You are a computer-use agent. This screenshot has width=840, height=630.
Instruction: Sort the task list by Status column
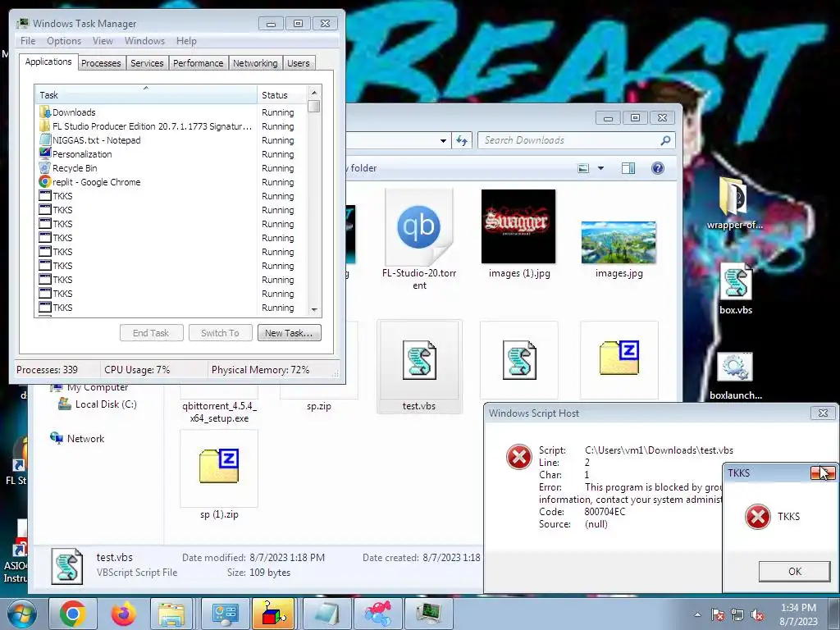point(282,95)
